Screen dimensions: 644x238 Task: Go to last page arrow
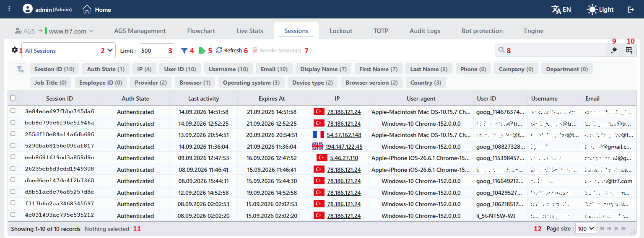point(623,228)
